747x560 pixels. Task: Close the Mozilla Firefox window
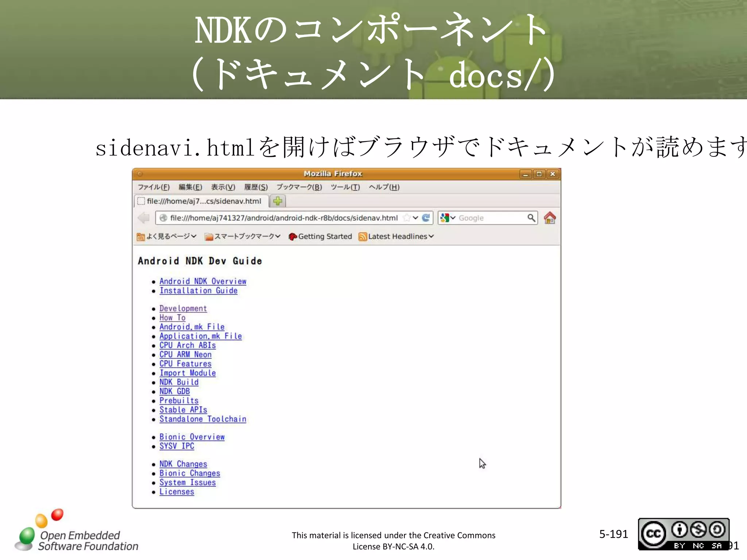[x=553, y=174]
